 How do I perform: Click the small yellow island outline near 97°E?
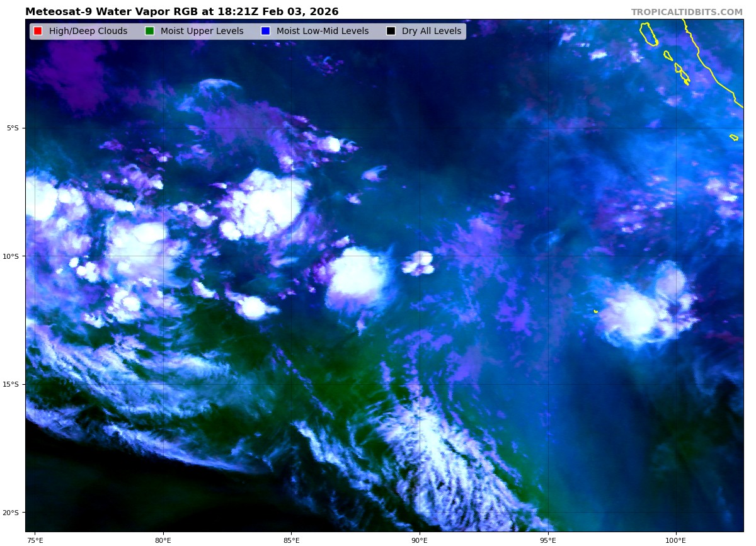pyautogui.click(x=595, y=310)
